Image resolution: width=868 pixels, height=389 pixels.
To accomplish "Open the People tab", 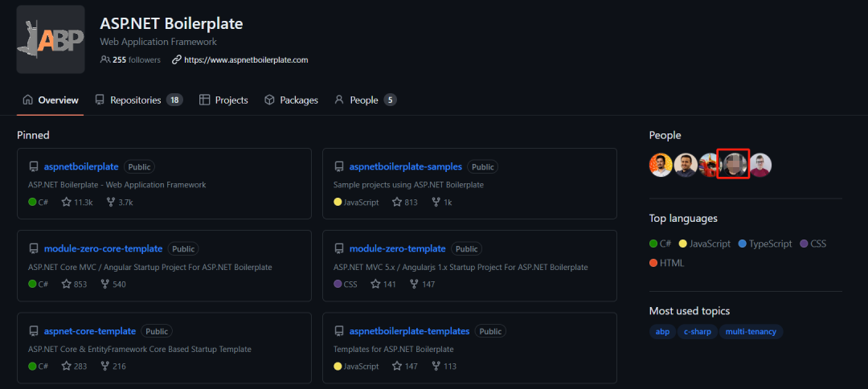I will 366,100.
